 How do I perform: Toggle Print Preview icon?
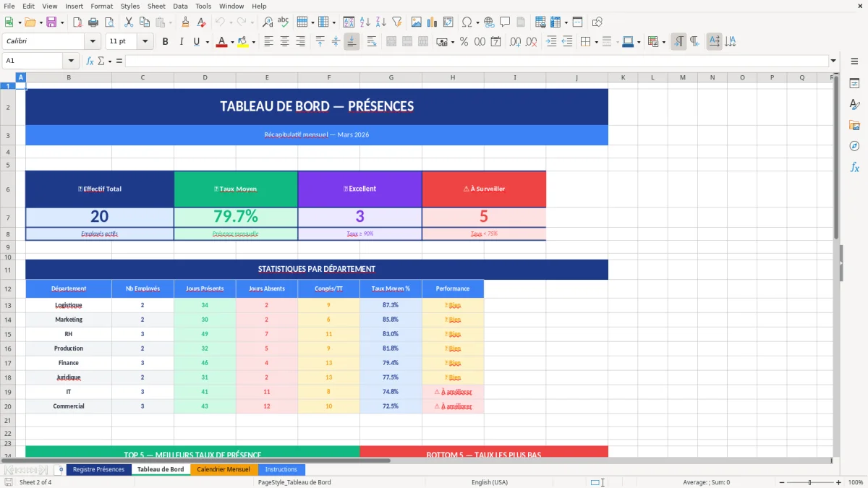coord(108,22)
